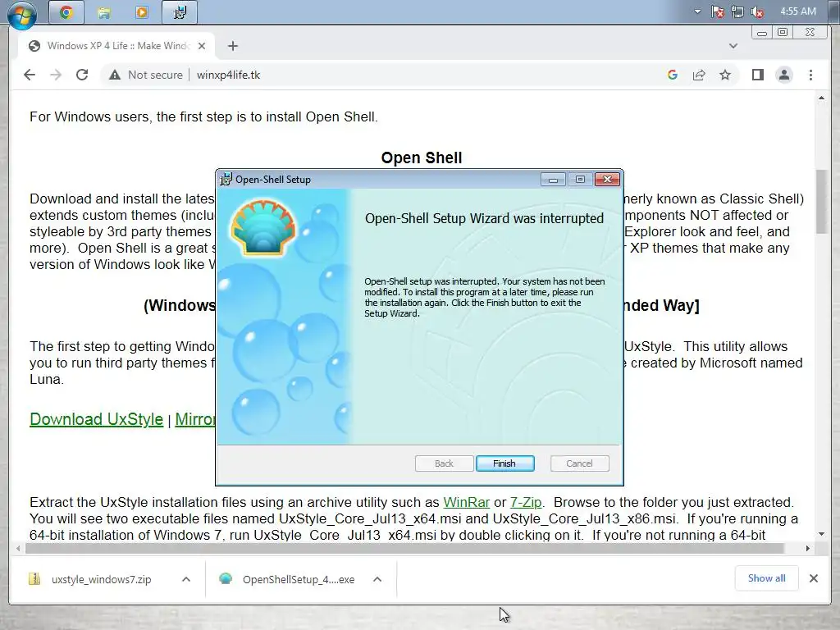Close the Open-Shell Setup dialog
Screen dimensions: 840x630
pos(607,180)
